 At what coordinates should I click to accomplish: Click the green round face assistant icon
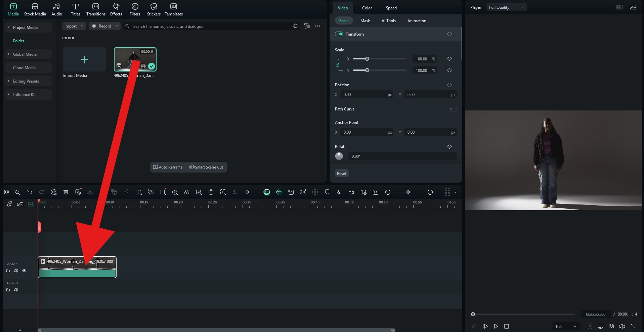click(x=267, y=192)
